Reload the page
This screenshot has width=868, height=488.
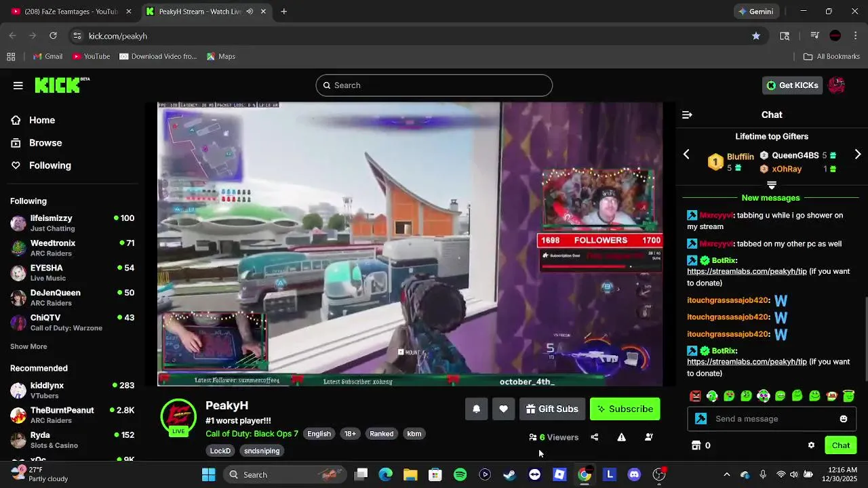tap(53, 36)
